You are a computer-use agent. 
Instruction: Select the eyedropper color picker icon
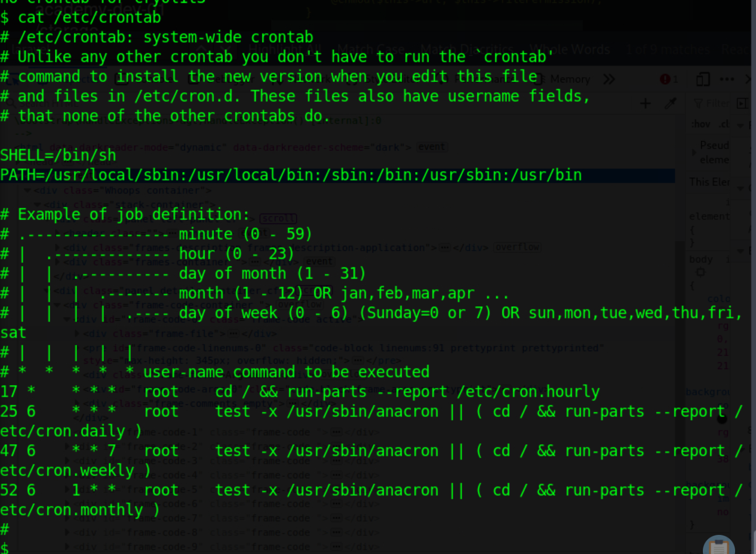click(671, 103)
